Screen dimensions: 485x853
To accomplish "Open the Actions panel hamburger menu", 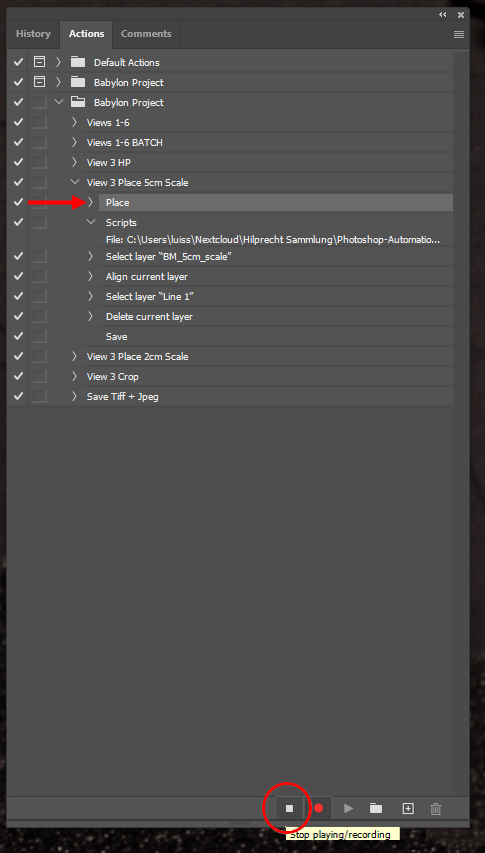I will [459, 34].
